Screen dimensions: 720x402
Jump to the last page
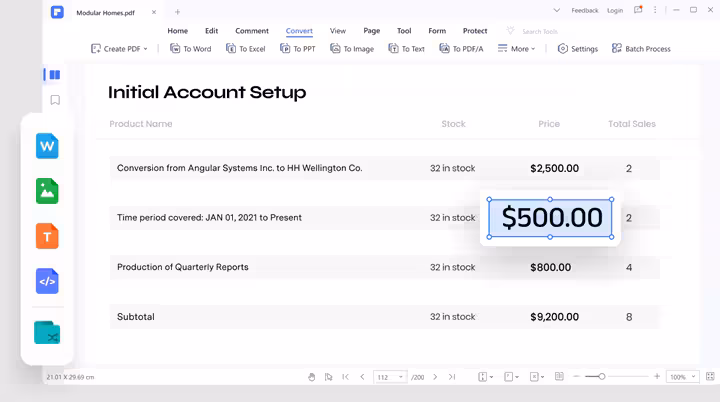[x=452, y=377]
